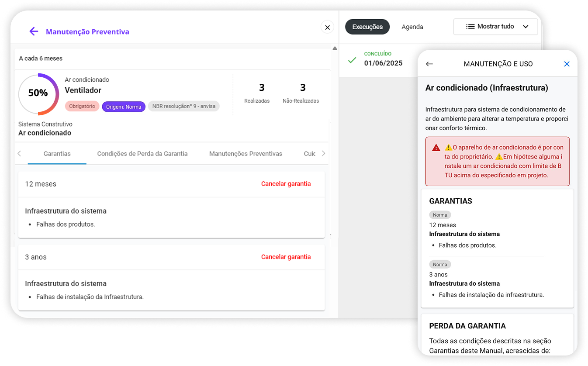
Task: Click the green checkmark next to Concluído
Action: [x=352, y=61]
